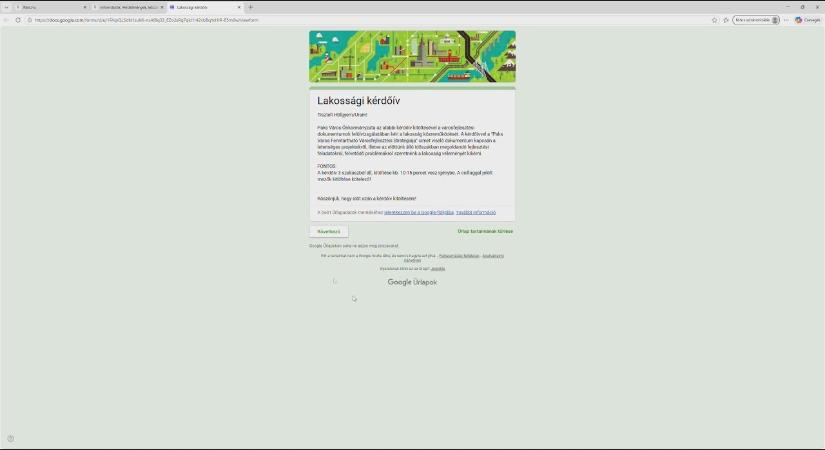View site information icon in address bar
The width and height of the screenshot is (825, 450).
point(30,20)
